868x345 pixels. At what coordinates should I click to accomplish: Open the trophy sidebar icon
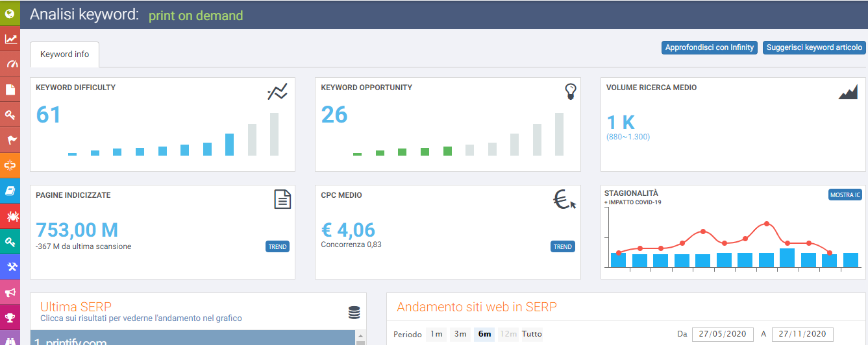[10, 318]
